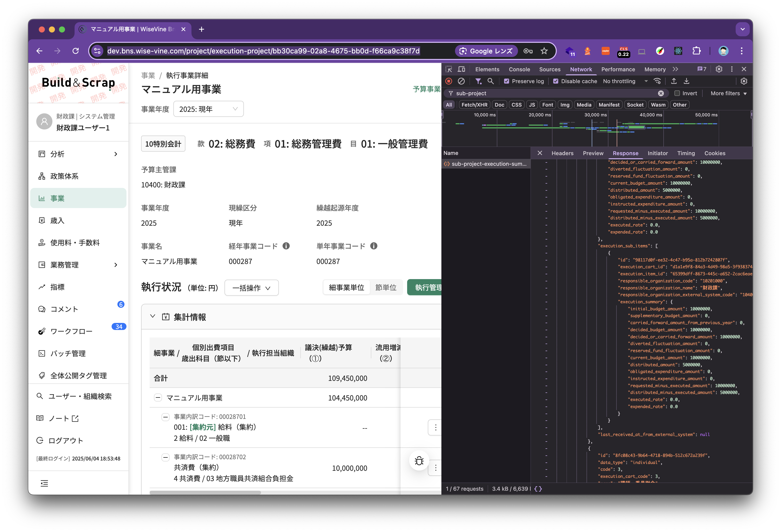
Task: Click the Import HAR upload icon
Action: pos(674,81)
